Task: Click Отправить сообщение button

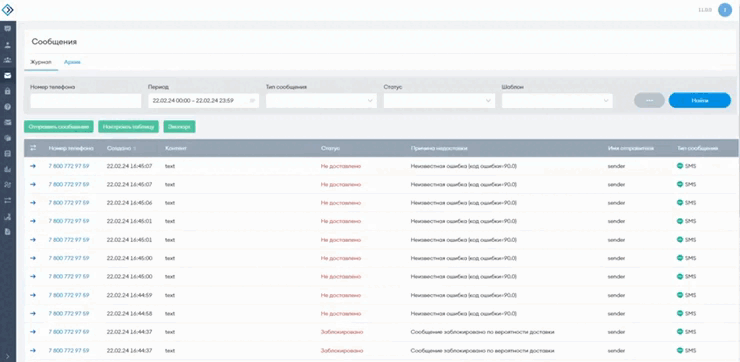Action: (x=59, y=126)
